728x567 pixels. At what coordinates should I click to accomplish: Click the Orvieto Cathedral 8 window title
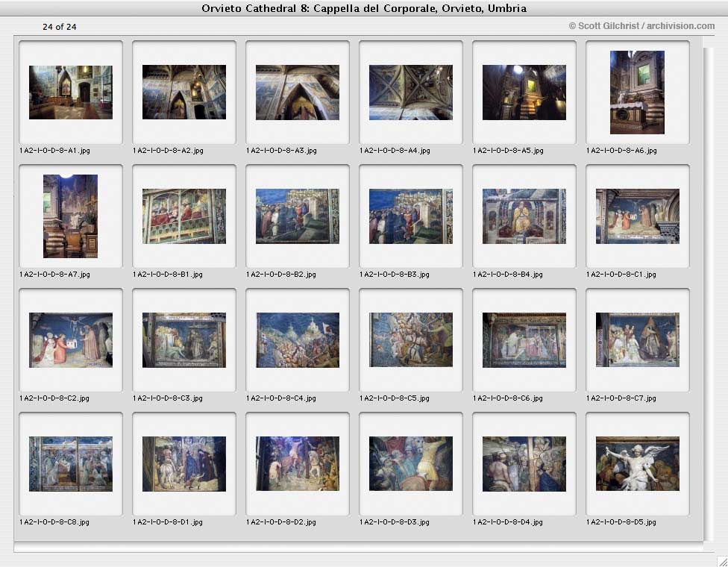364,8
